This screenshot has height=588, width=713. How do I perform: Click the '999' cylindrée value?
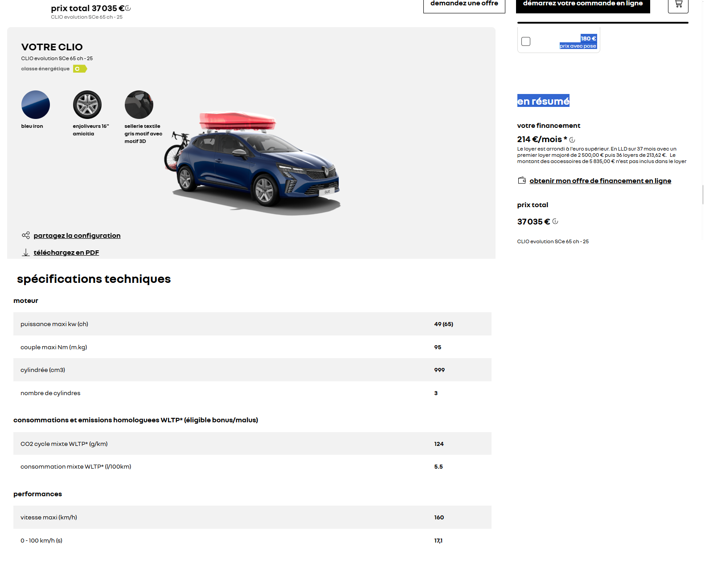[439, 370]
